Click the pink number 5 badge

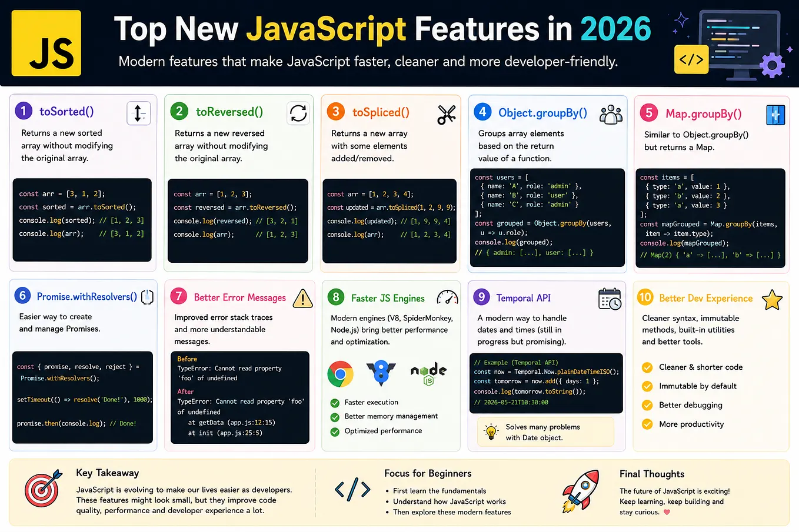click(648, 113)
